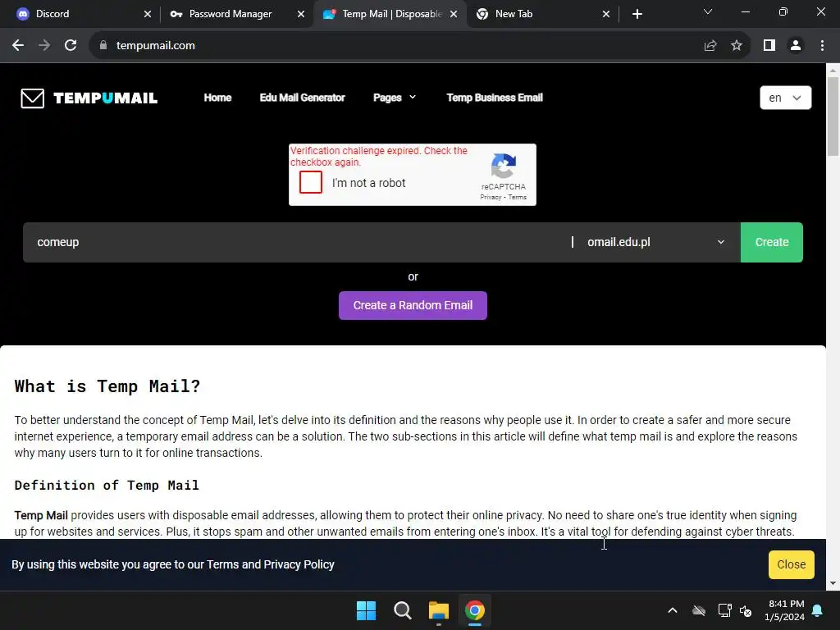Screen dimensions: 840x630
Task: Open a new tab with the plus icon
Action: tap(637, 14)
